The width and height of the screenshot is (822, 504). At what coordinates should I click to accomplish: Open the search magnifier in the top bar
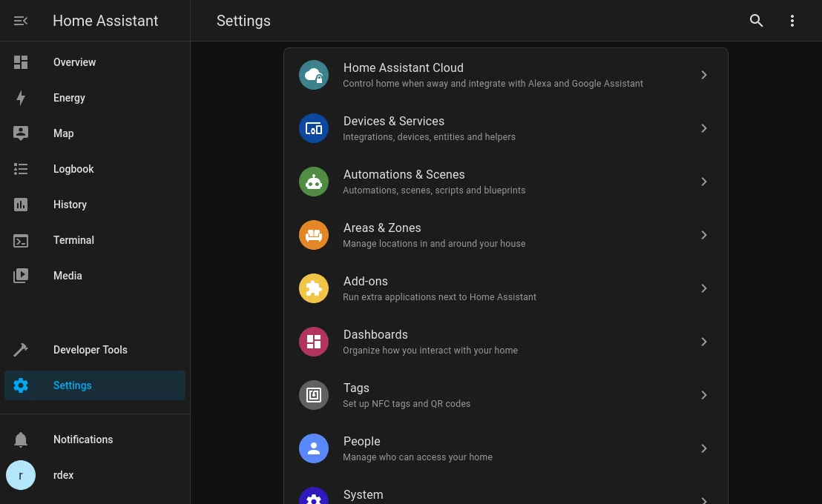tap(757, 21)
